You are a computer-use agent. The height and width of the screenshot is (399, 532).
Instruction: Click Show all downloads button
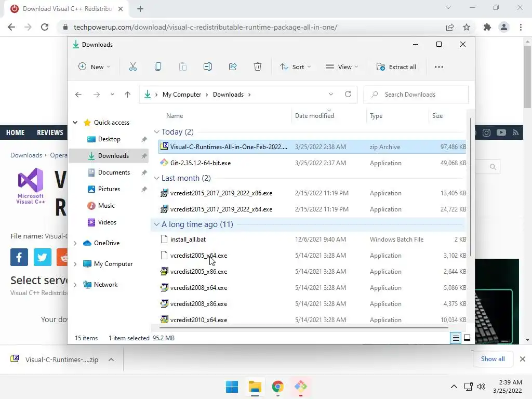493,359
